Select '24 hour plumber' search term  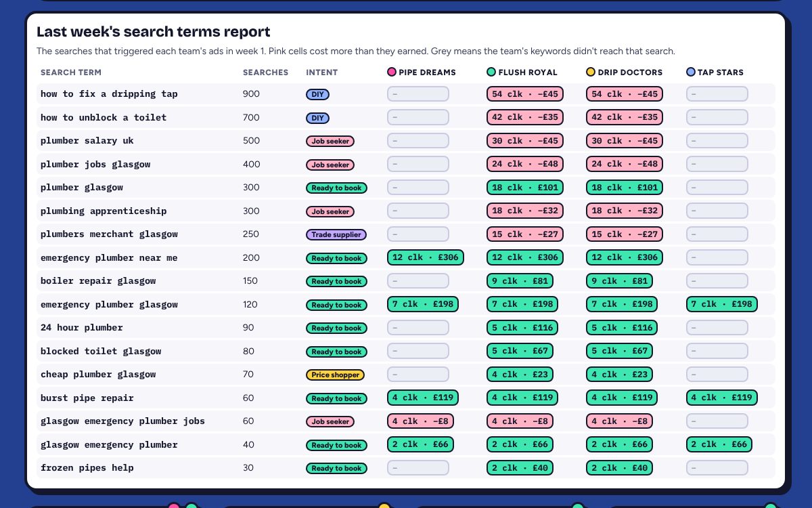click(x=82, y=328)
